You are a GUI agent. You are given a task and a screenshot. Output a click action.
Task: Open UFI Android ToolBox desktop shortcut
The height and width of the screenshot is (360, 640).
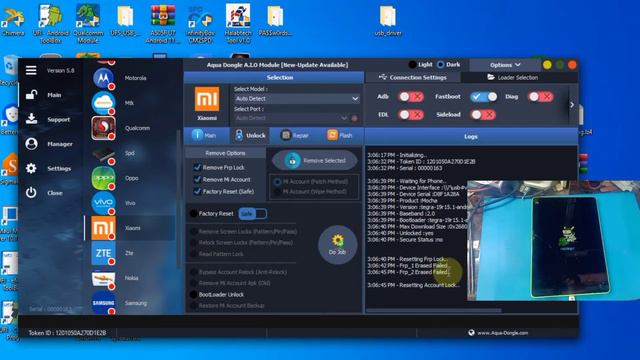tap(51, 24)
